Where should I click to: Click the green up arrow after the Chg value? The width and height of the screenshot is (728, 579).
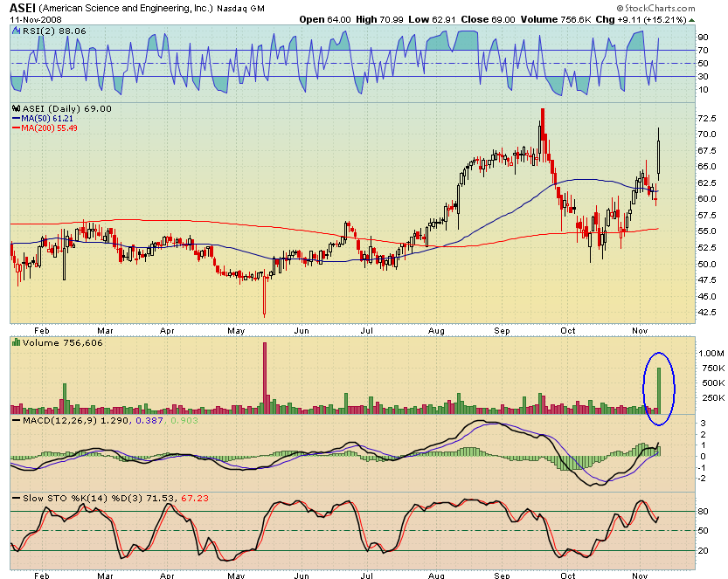(x=692, y=20)
